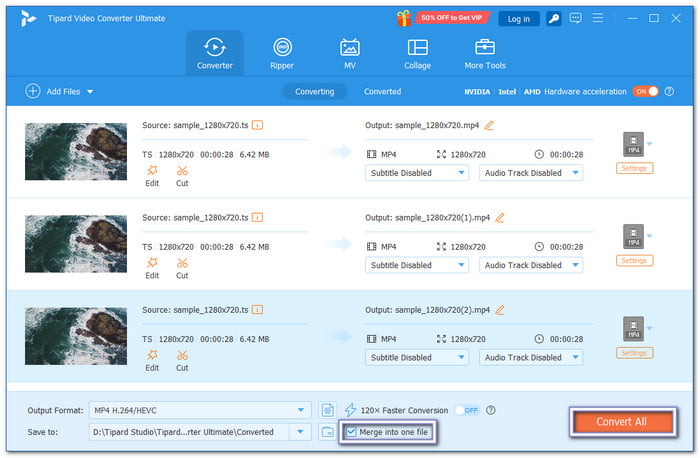Rename output sample_1280x720(1).mp4 with pencil icon

[500, 218]
